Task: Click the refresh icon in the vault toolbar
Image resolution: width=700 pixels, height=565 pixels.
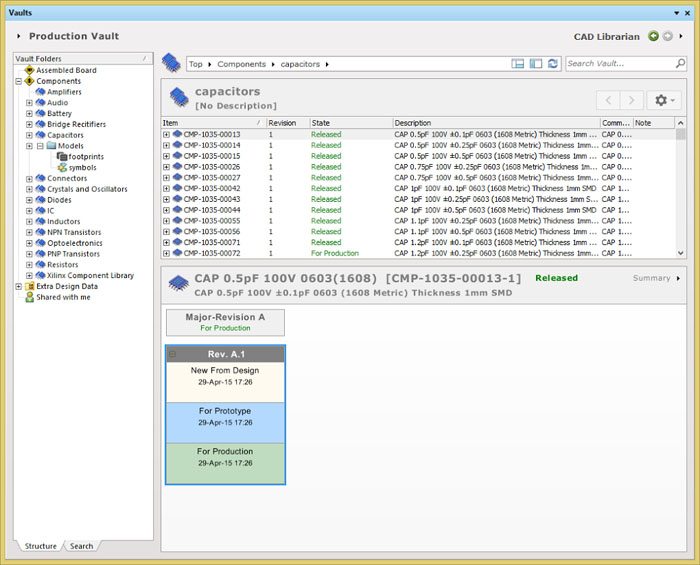Action: point(553,64)
